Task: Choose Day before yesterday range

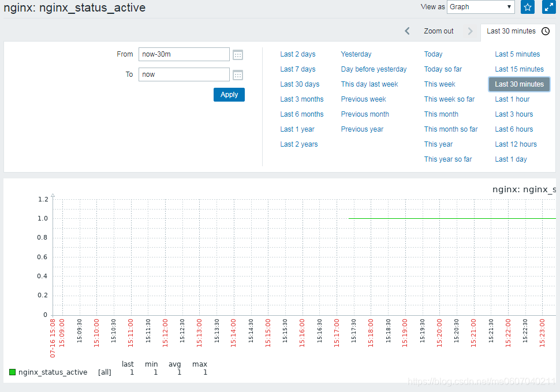Action: [x=374, y=69]
